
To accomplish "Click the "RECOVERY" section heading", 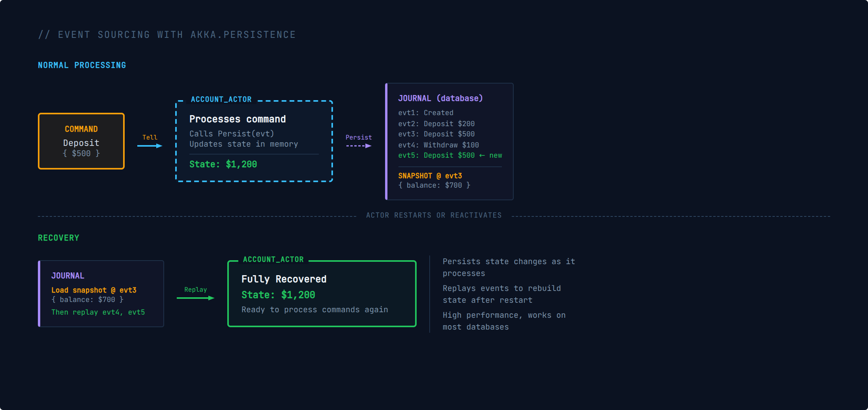I will pyautogui.click(x=58, y=238).
